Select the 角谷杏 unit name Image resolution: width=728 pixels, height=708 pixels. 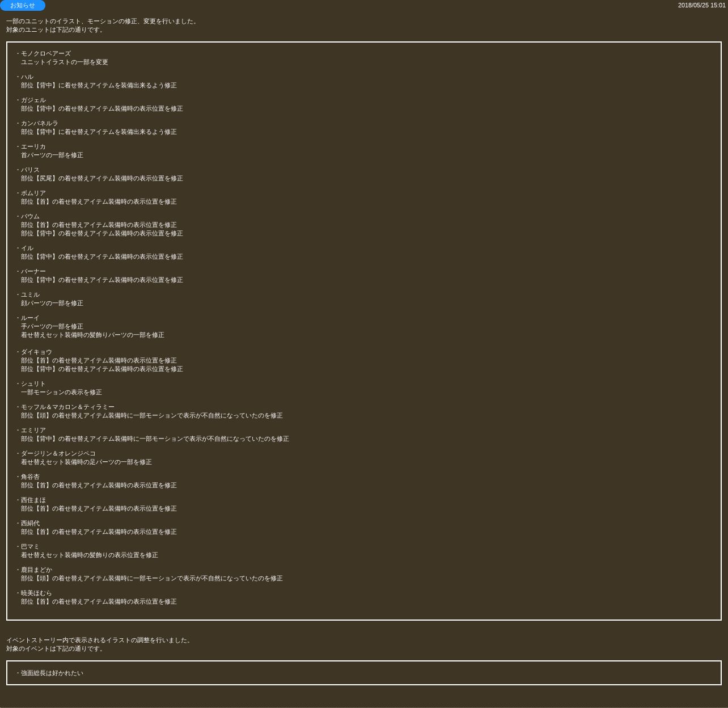pos(30,477)
